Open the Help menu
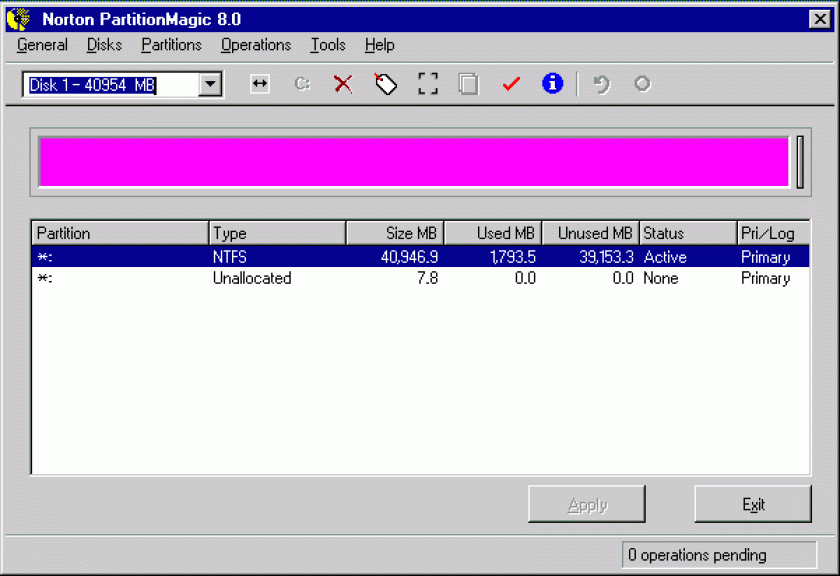The width and height of the screenshot is (840, 576). pyautogui.click(x=380, y=45)
